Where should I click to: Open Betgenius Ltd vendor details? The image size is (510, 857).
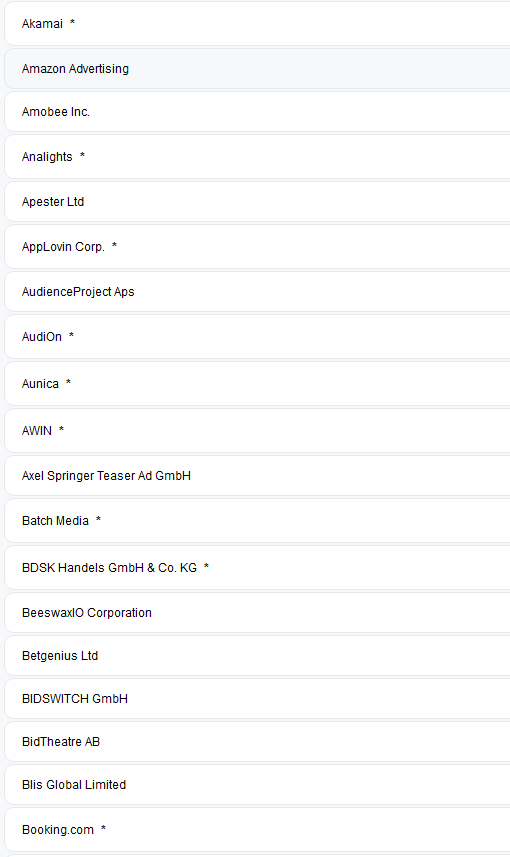257,656
